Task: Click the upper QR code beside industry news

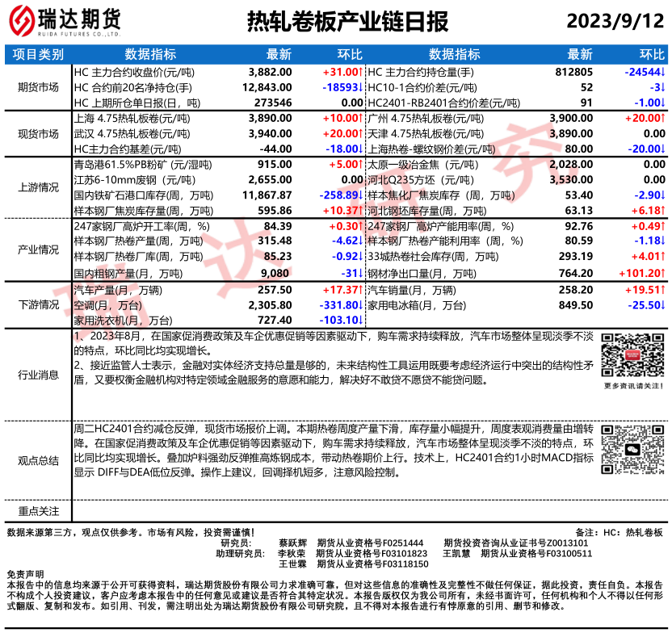Action: click(x=632, y=354)
